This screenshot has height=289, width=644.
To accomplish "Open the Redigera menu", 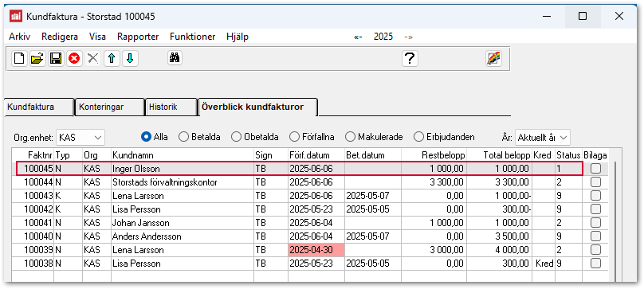I will coord(60,37).
